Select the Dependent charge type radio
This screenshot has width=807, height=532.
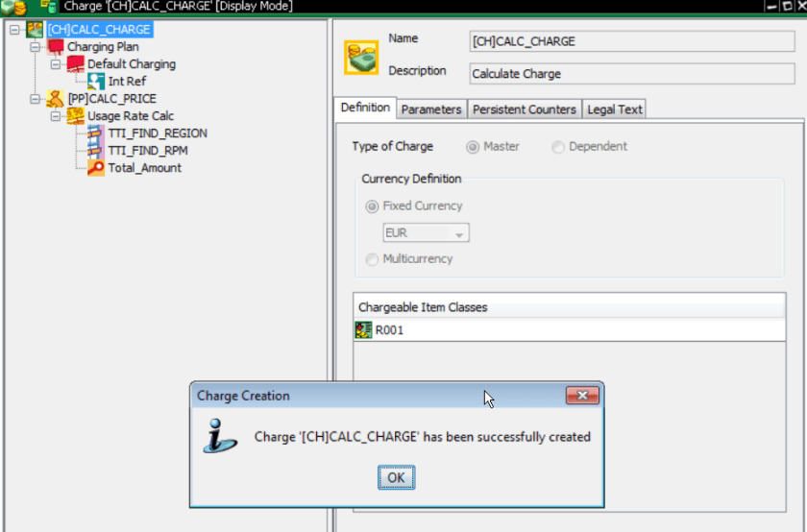pos(558,147)
